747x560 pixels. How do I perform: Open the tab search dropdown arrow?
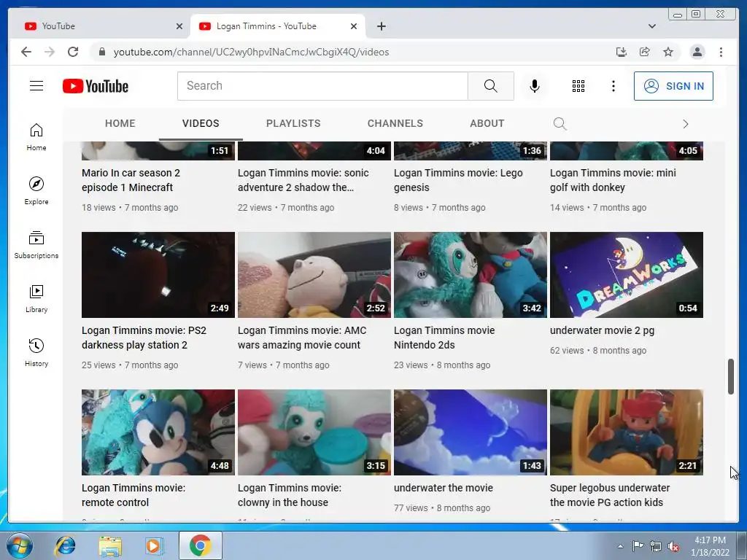(651, 26)
